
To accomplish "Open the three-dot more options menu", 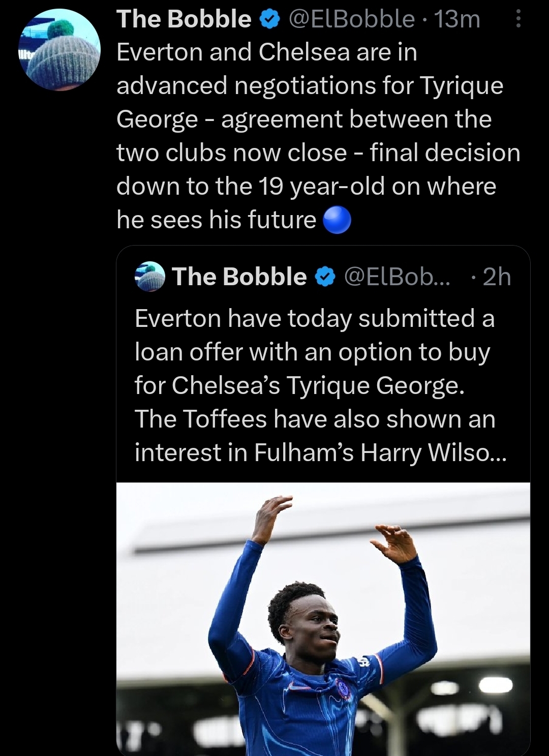I will 517,20.
